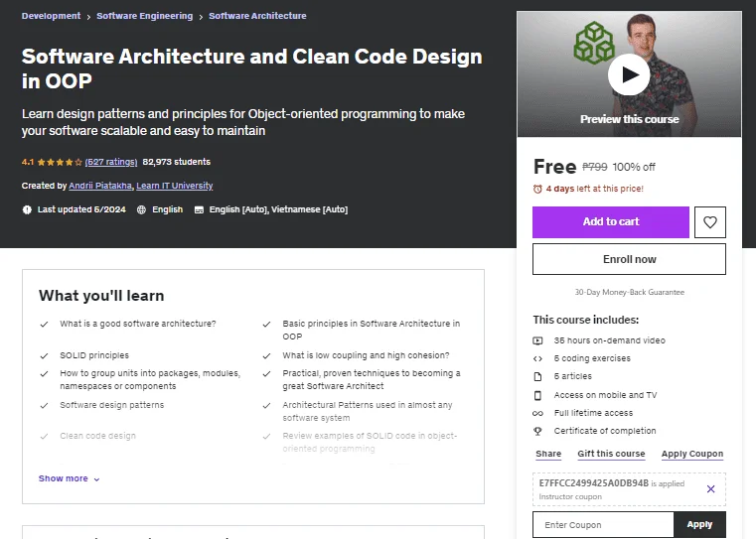Click the Clean code design item
The width and height of the screenshot is (756, 539).
click(98, 436)
